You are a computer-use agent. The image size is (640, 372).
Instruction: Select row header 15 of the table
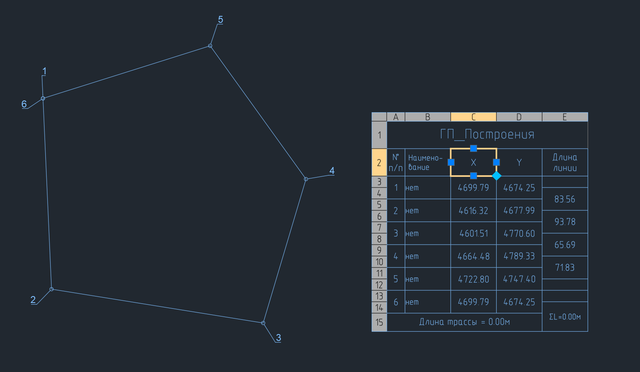click(x=379, y=322)
